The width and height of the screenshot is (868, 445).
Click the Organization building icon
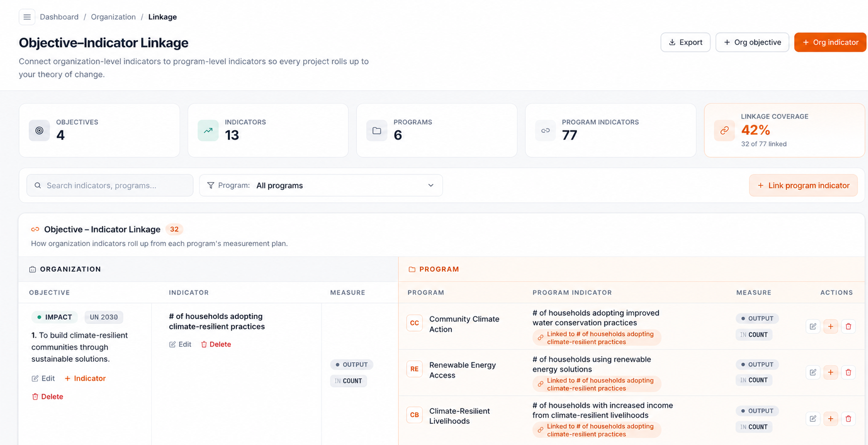coord(33,269)
